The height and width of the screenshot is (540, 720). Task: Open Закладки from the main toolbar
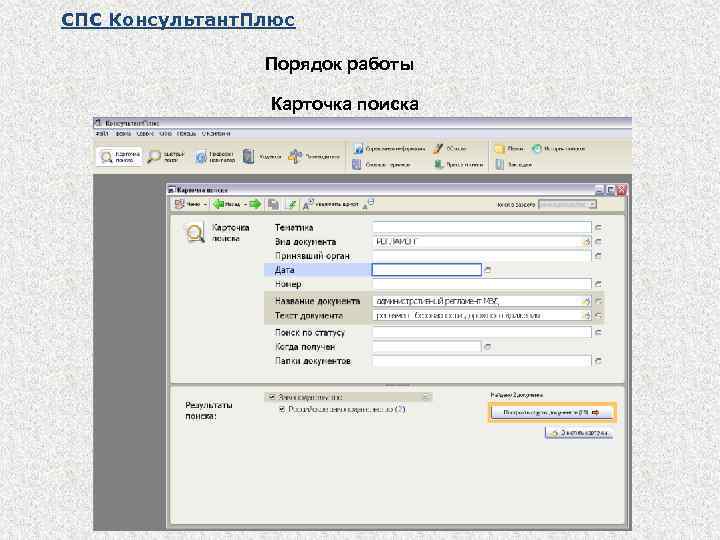[514, 164]
